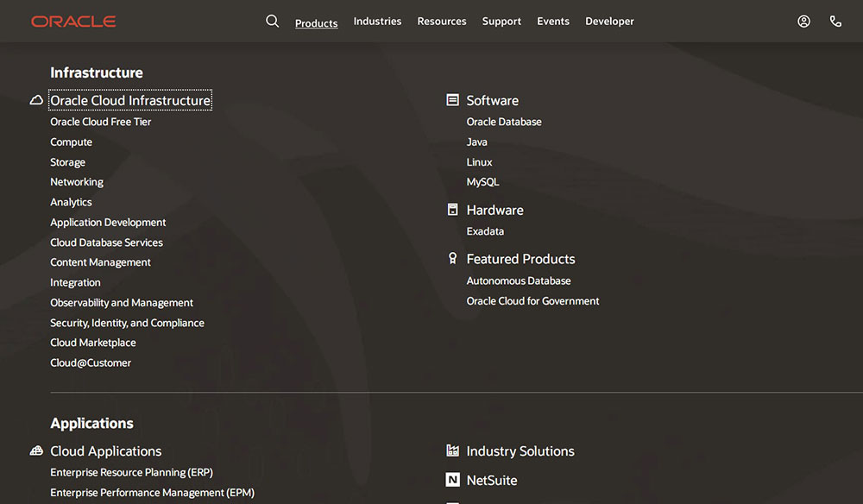This screenshot has height=504, width=863.
Task: Open the Autonomous Database link
Action: tap(518, 280)
